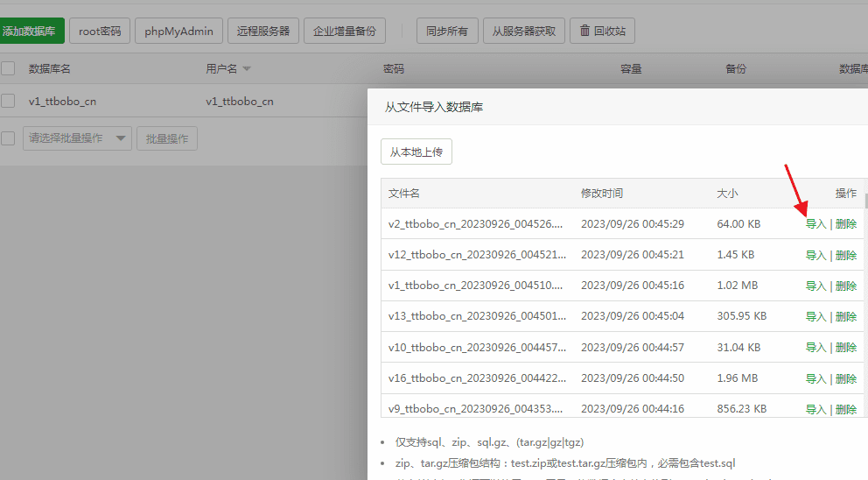Delete the v12_ttbobo_cn backup file

[846, 255]
